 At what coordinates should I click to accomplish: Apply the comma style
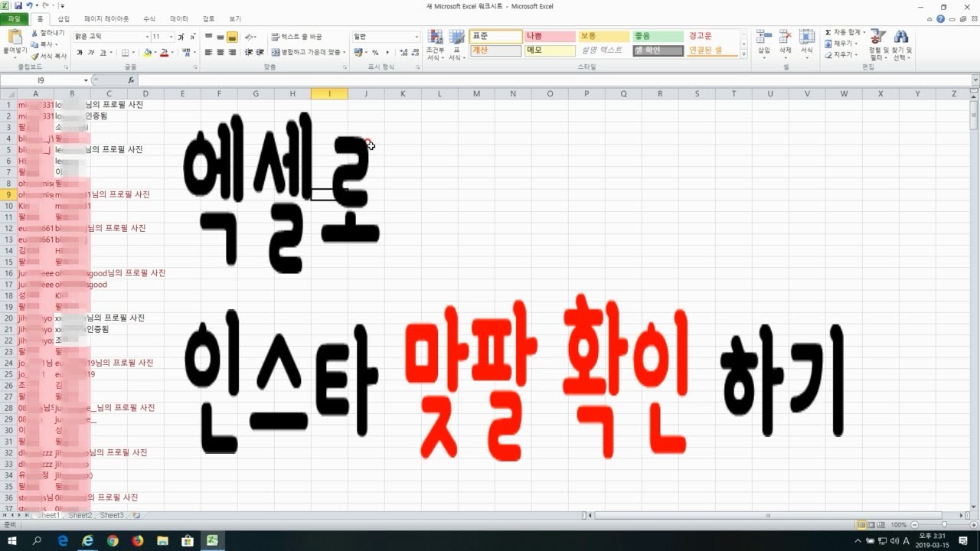[x=387, y=53]
